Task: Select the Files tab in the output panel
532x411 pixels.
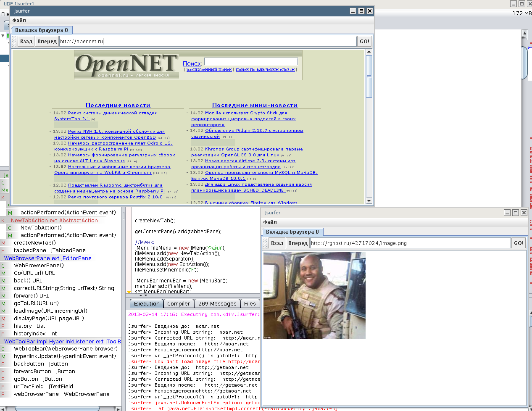Action: pyautogui.click(x=250, y=303)
